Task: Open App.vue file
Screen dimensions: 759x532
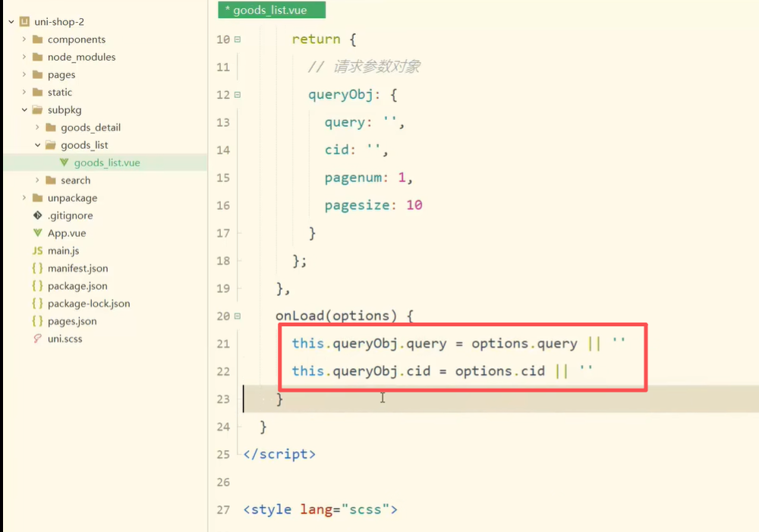Action: point(67,233)
